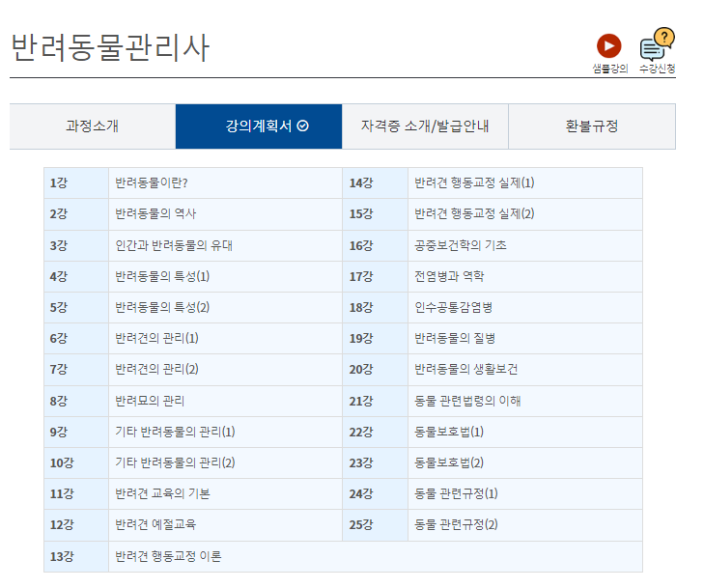This screenshot has width=704, height=588.
Task: Open lecture 2 반려동물의 역사
Action: pyautogui.click(x=155, y=213)
